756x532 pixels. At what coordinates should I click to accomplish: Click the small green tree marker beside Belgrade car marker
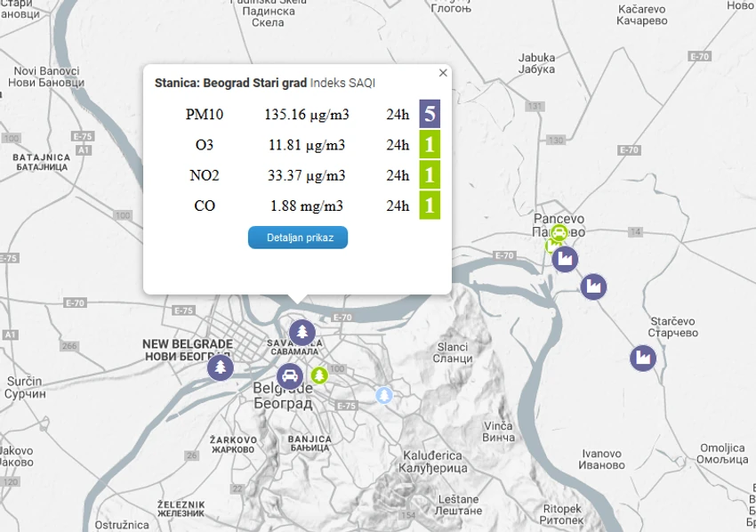click(318, 375)
